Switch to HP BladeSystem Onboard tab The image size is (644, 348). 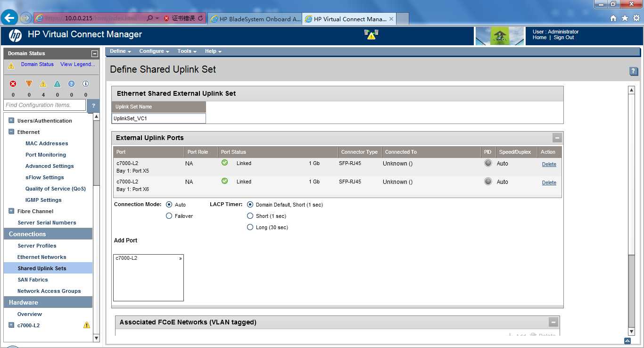tap(255, 19)
